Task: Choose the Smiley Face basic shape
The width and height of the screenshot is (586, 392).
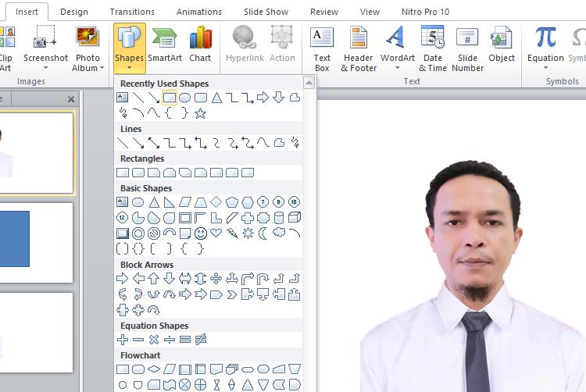Action: [200, 233]
